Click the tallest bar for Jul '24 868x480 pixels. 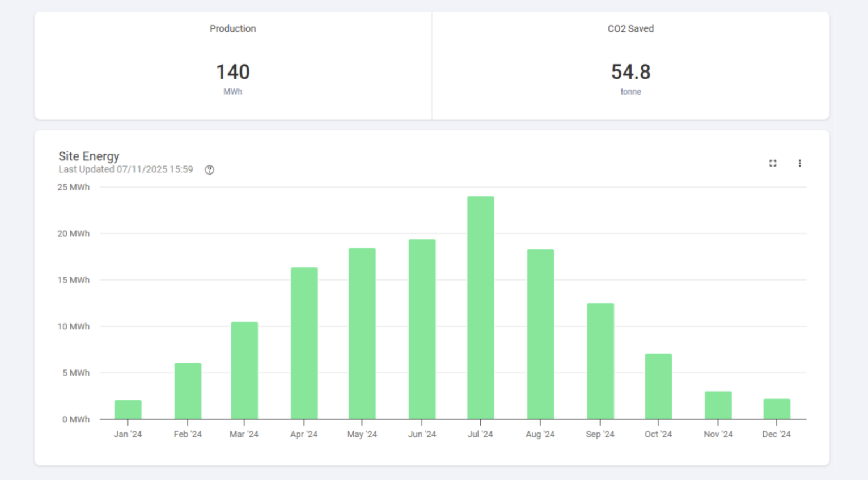(x=480, y=308)
